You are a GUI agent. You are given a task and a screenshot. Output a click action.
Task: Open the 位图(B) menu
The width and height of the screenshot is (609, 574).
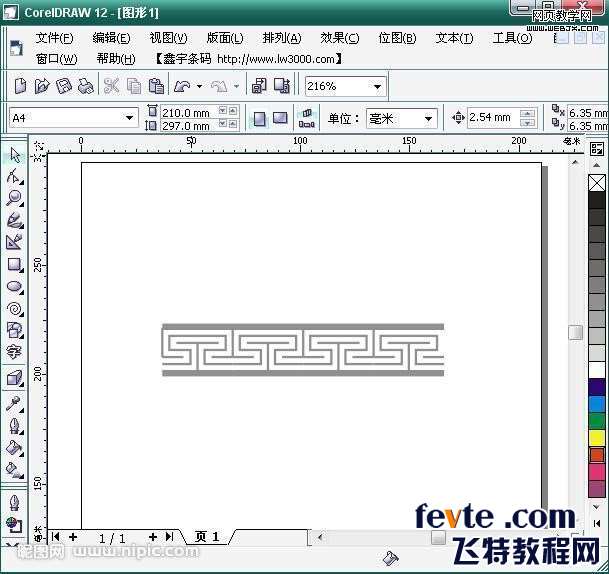click(397, 38)
